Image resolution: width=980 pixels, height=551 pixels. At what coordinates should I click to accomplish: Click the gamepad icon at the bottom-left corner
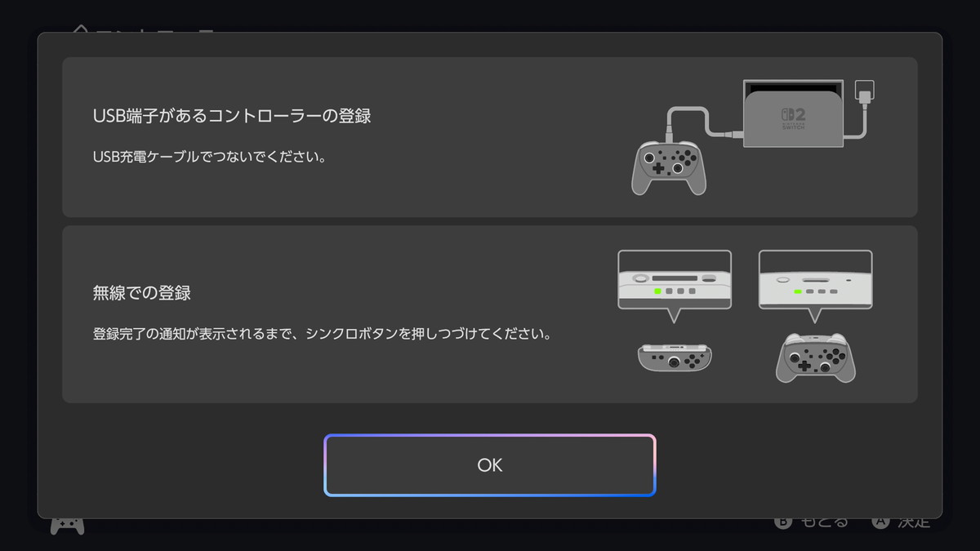pyautogui.click(x=67, y=525)
